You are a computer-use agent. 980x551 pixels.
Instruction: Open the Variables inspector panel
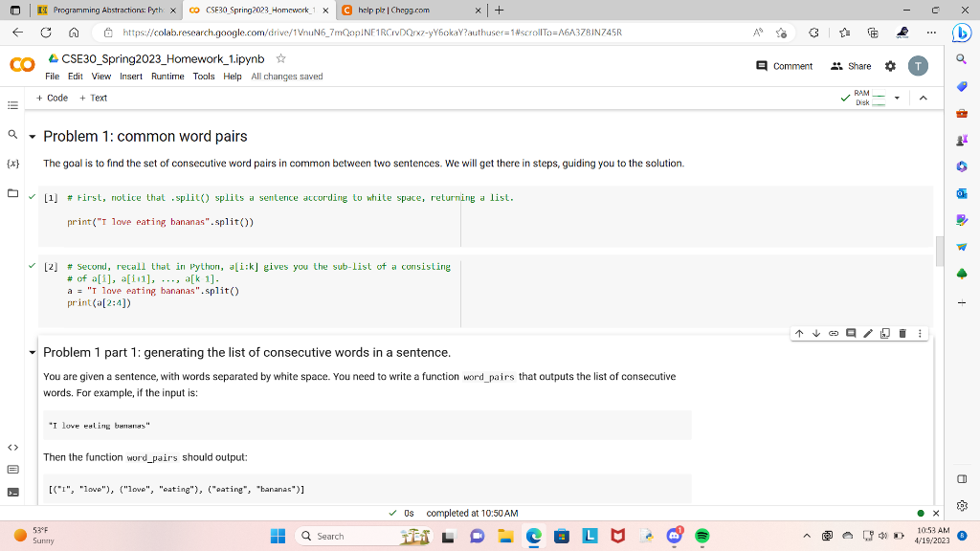pyautogui.click(x=11, y=164)
